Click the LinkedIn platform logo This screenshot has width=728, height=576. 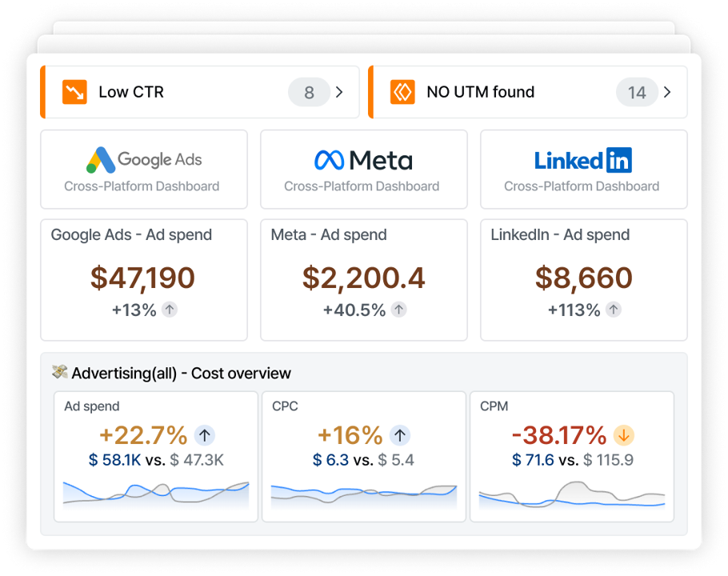[x=583, y=159]
